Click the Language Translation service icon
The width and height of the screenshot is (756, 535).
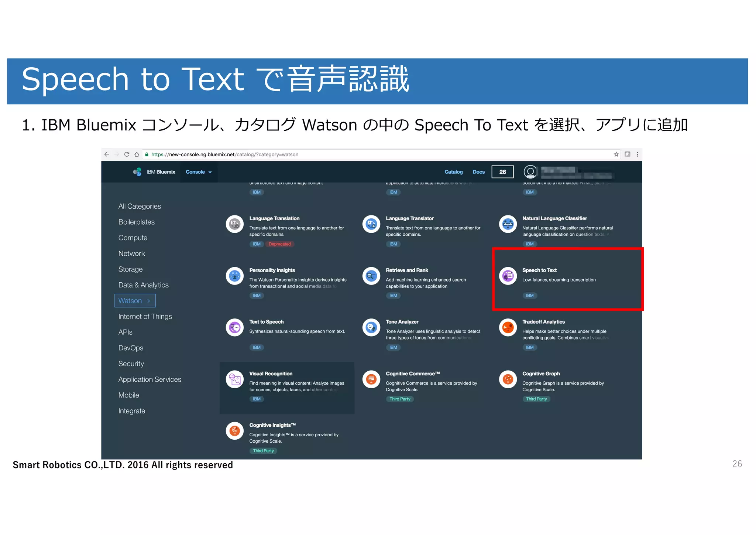point(235,224)
